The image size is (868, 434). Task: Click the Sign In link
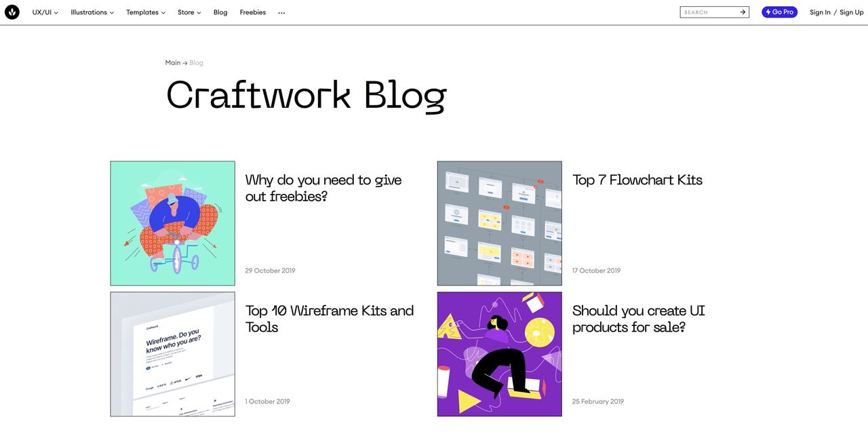point(820,12)
